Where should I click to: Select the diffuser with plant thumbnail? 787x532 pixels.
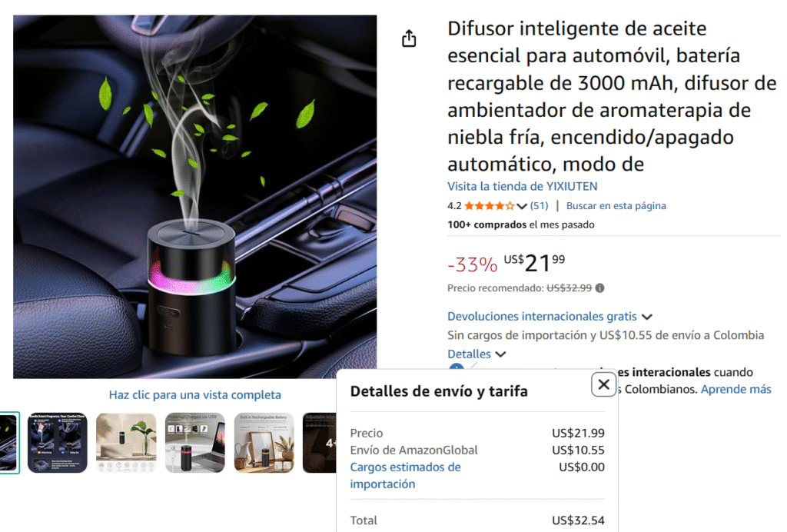126,443
